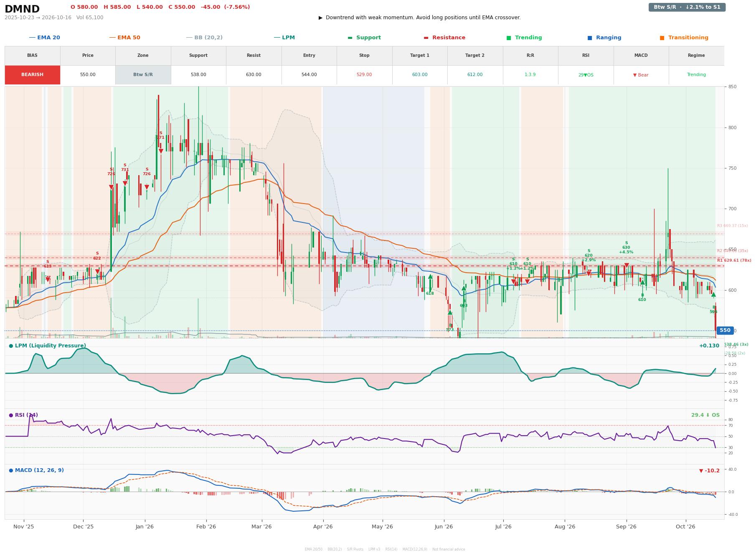The image size is (756, 556).
Task: Click the orange Transitioning legend square
Action: [662, 38]
